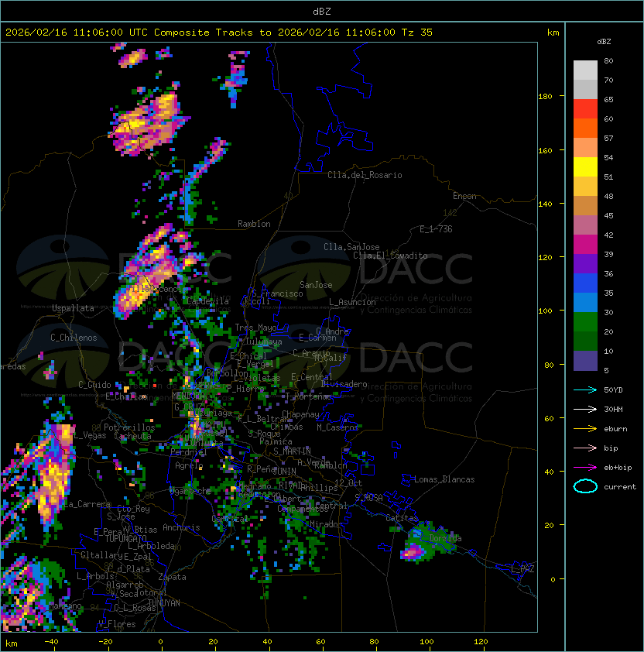Image resolution: width=644 pixels, height=652 pixels.
Task: Click the 'Dormida' map label
Action: click(445, 538)
